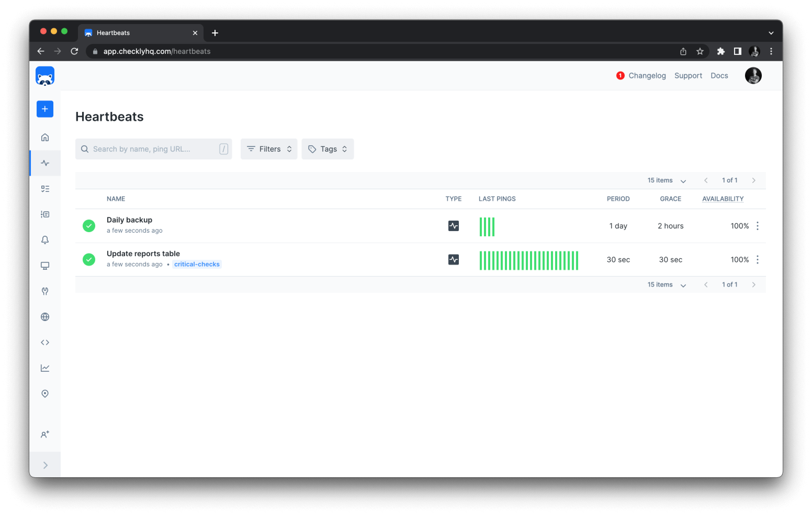Select the Heartbeats pulse sidebar icon
Viewport: 812px width, 516px height.
click(45, 163)
